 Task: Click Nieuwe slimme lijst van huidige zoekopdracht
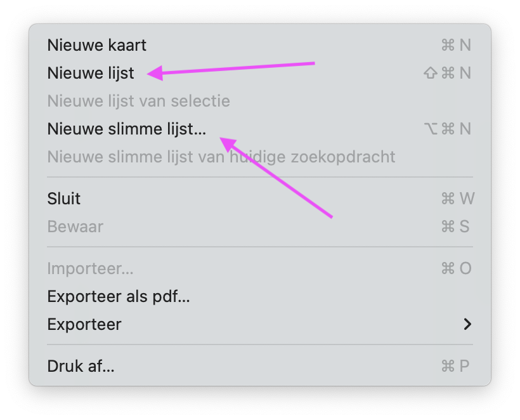[259, 157]
